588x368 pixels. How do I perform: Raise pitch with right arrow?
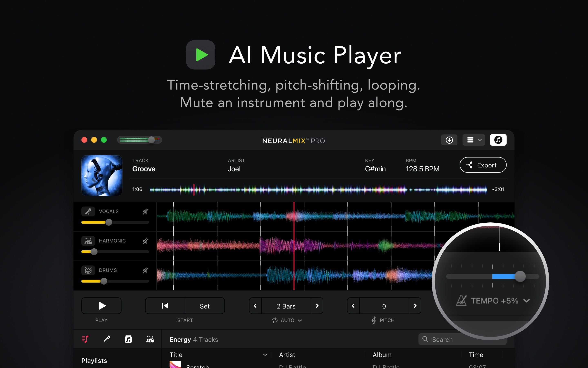415,306
